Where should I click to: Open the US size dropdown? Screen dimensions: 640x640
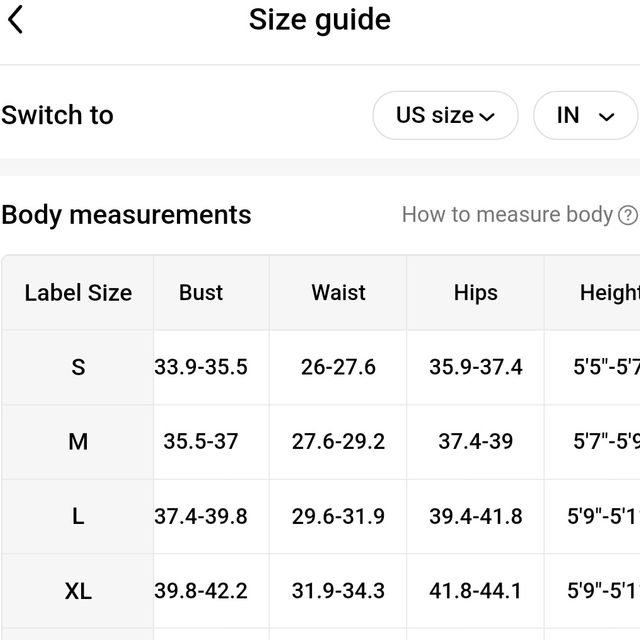coord(445,116)
